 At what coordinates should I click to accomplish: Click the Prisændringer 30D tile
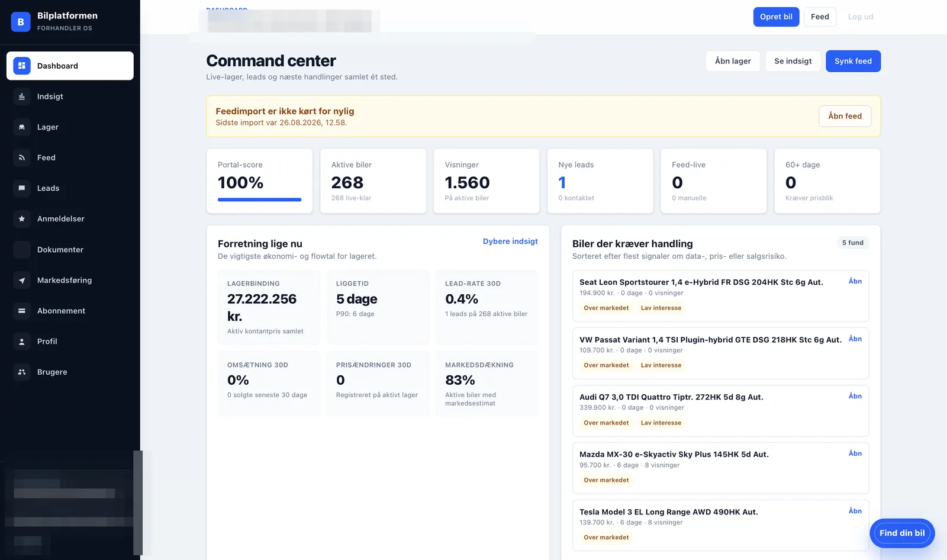[x=378, y=384]
